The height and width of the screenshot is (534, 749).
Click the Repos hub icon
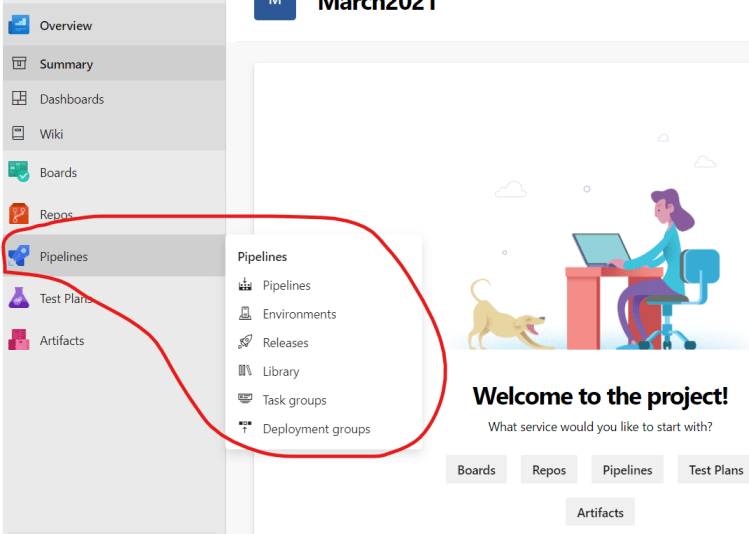click(19, 214)
